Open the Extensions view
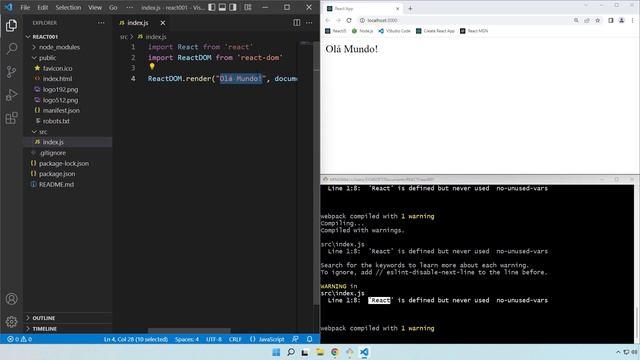640x360 pixels. (x=11, y=118)
